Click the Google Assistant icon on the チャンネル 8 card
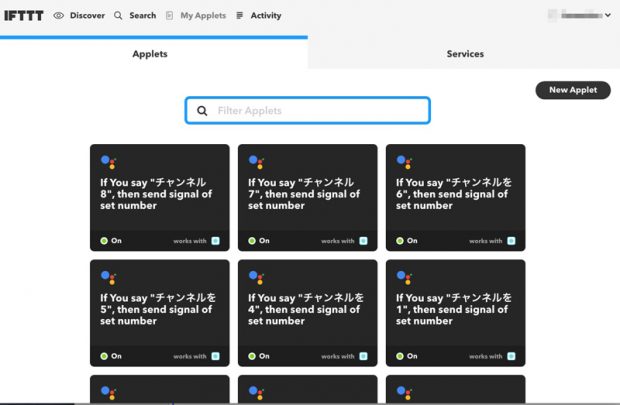Screen dimensions: 620x405 click(x=108, y=162)
